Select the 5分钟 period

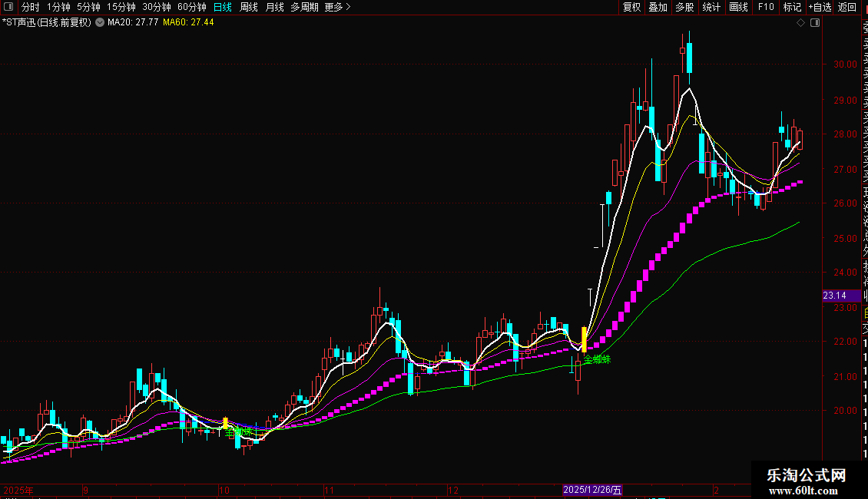88,7
